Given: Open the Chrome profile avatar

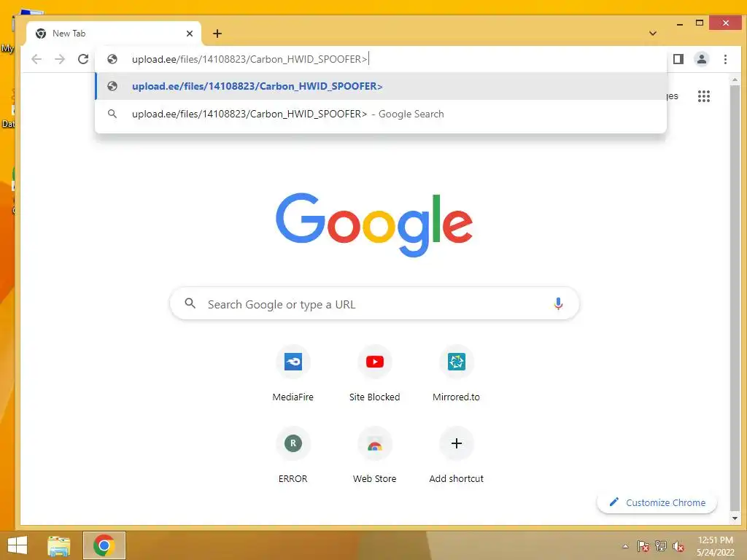Looking at the screenshot, I should click(702, 59).
